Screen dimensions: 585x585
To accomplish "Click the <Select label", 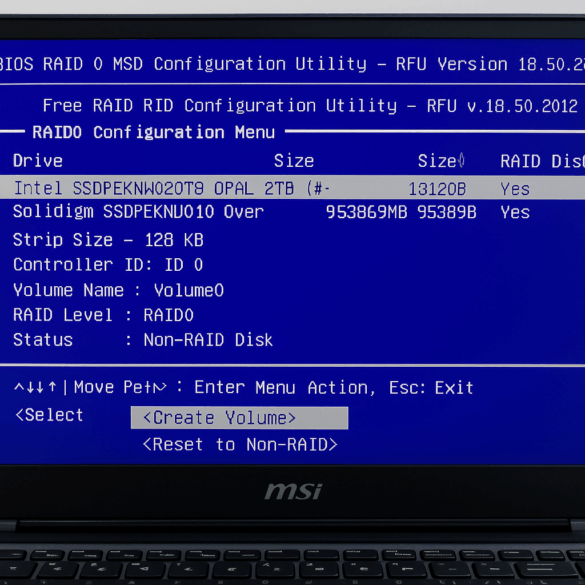I will 49,415.
